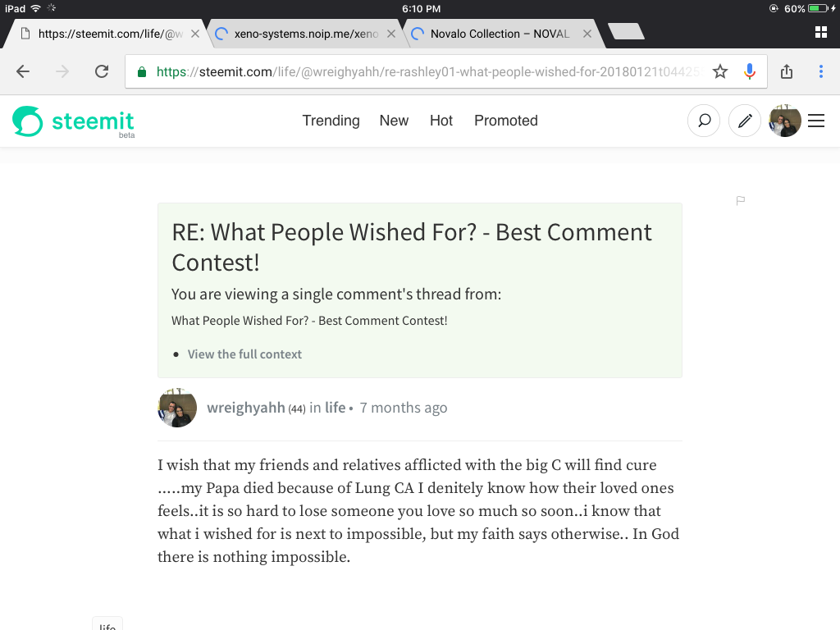
Task: Compose a new post using the pencil icon
Action: click(744, 121)
